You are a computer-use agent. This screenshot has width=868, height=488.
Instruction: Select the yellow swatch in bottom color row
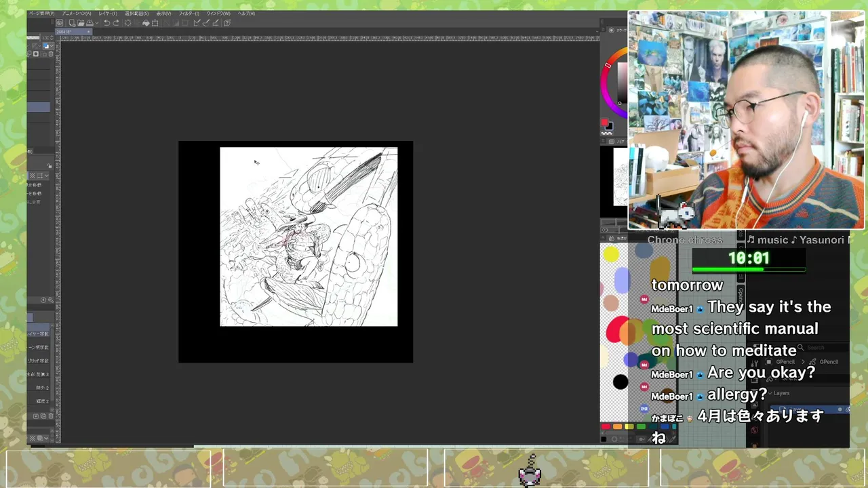point(629,426)
